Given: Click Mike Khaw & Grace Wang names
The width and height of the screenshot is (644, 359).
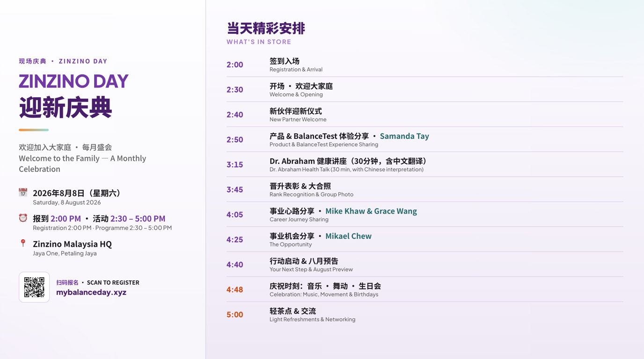Looking at the screenshot, I should (371, 211).
